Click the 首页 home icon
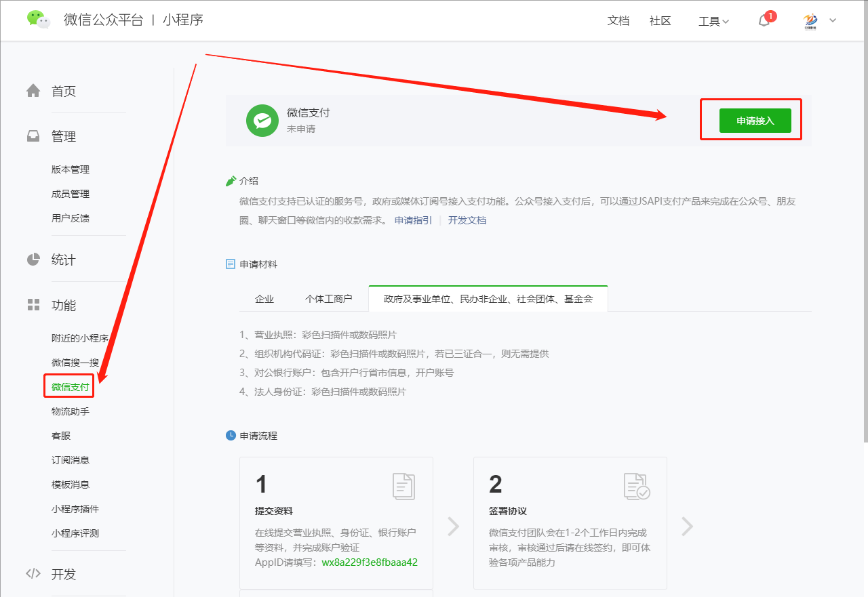Viewport: 868px width, 597px height. [33, 91]
